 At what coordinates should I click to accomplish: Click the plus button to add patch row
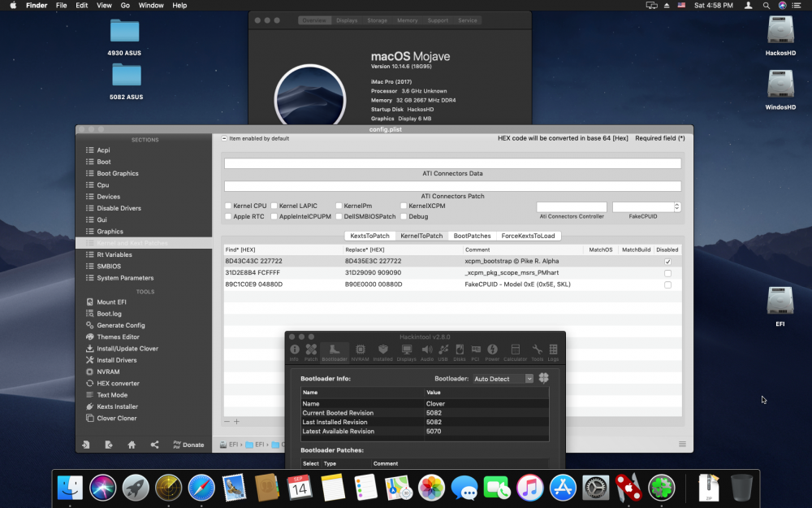click(236, 421)
